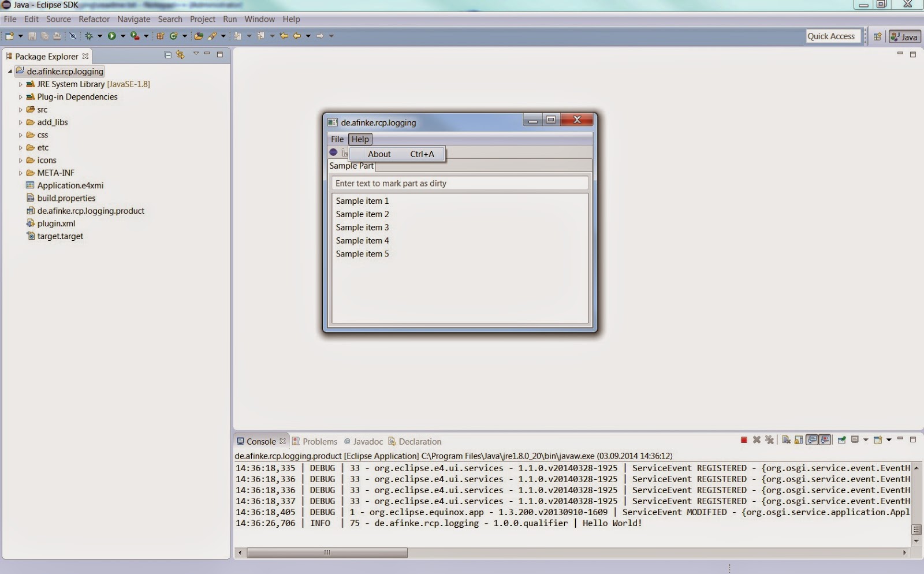Expand the add_libs folder

20,122
